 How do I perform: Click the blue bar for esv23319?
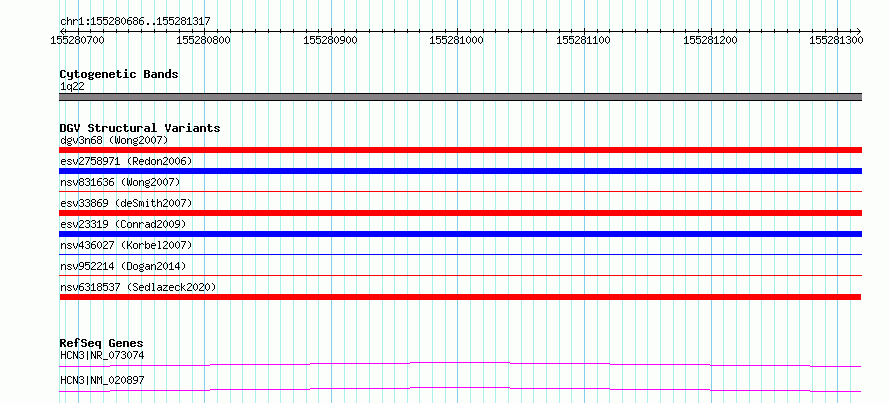pos(460,234)
